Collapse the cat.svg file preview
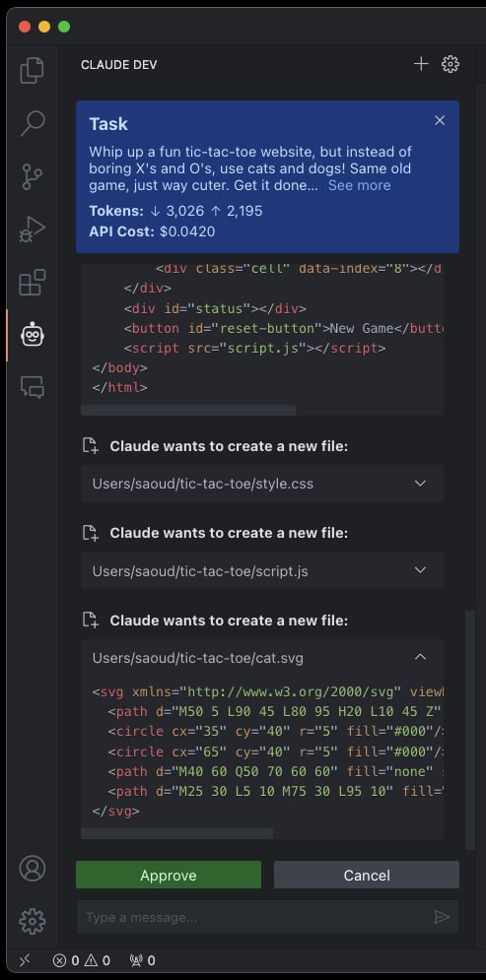This screenshot has height=980, width=486. coord(420,658)
